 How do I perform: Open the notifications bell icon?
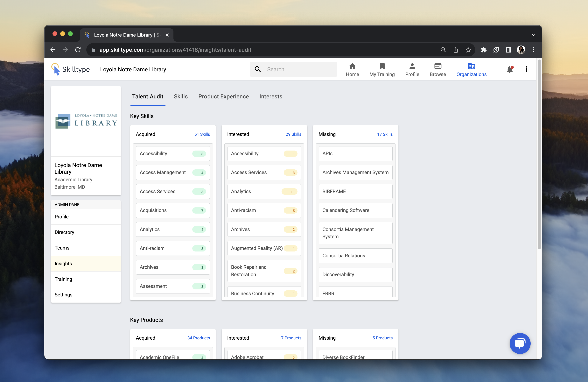(x=509, y=69)
